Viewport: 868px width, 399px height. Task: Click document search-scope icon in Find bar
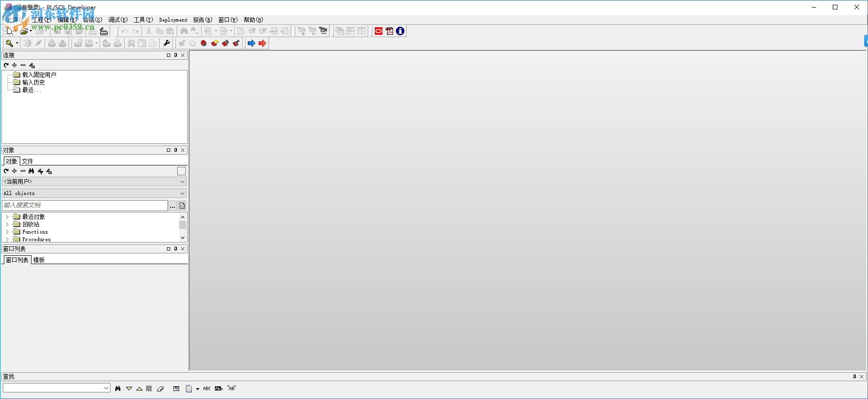point(189,389)
